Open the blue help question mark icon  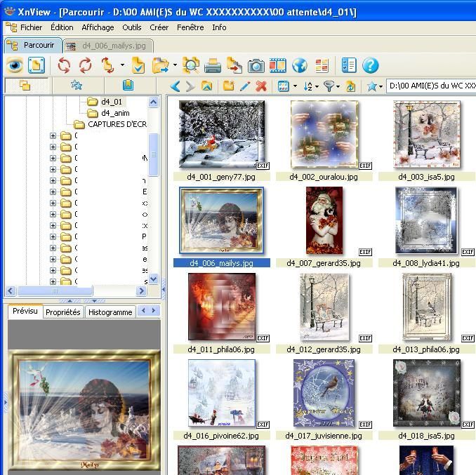coord(370,66)
